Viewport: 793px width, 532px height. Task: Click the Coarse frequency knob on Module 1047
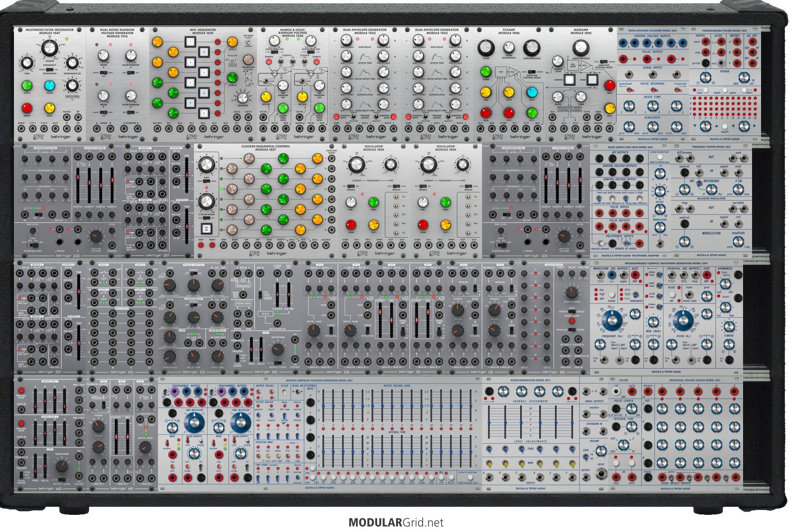(50, 48)
